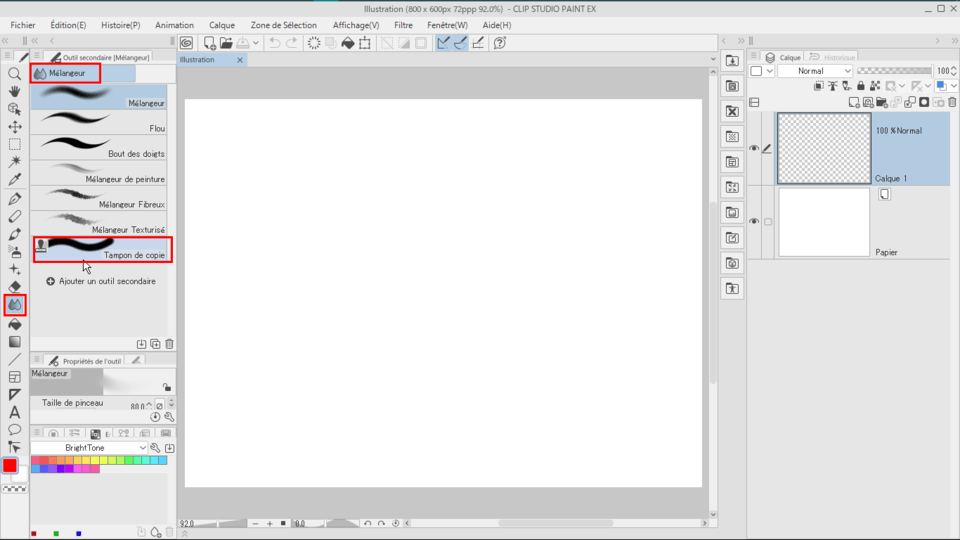Toggle Snap to ruler in command bar
960x540 pixels.
click(443, 43)
